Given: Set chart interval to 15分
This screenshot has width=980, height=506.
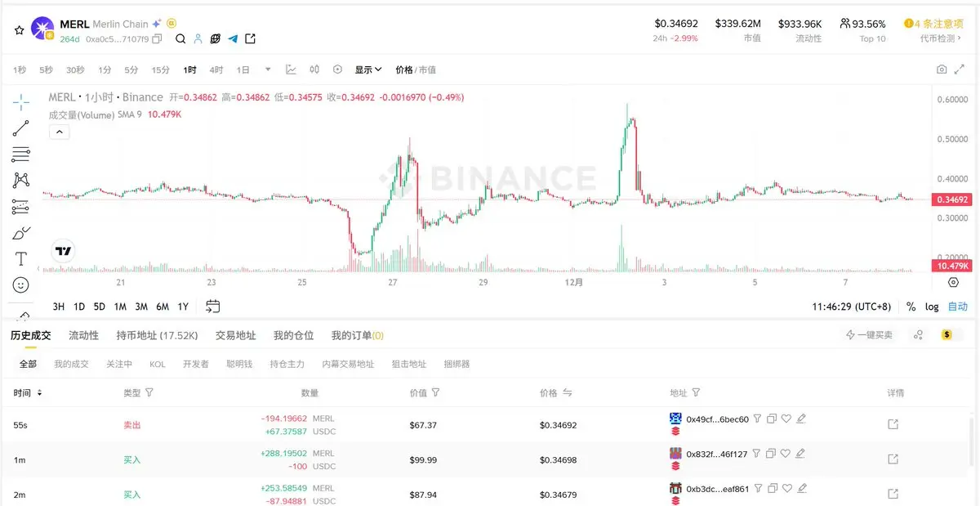Looking at the screenshot, I should [x=160, y=70].
